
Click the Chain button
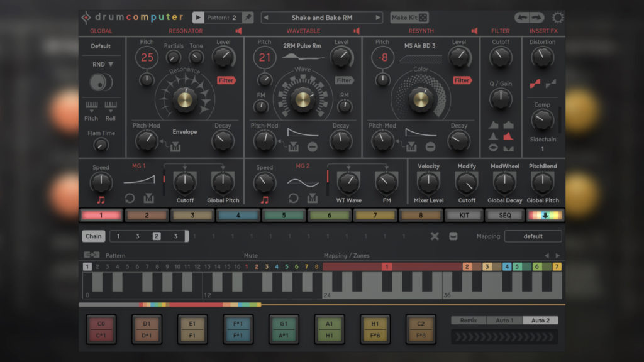(x=93, y=236)
